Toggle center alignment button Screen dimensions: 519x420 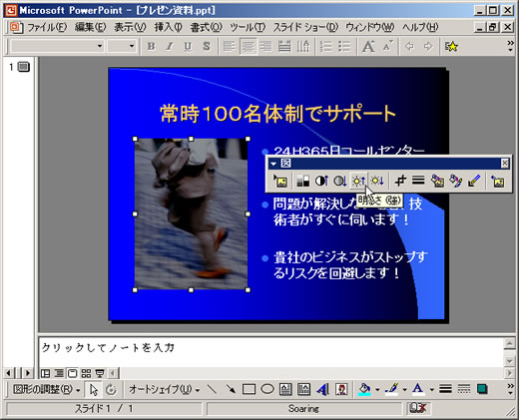click(x=248, y=46)
